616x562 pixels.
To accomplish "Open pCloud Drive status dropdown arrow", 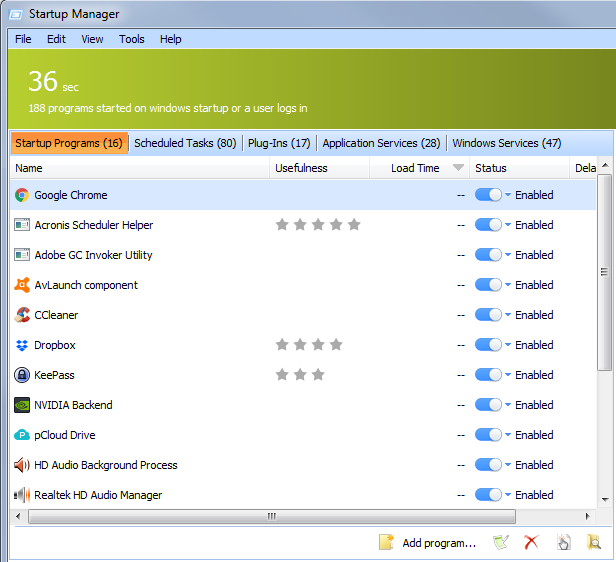I will (x=508, y=434).
